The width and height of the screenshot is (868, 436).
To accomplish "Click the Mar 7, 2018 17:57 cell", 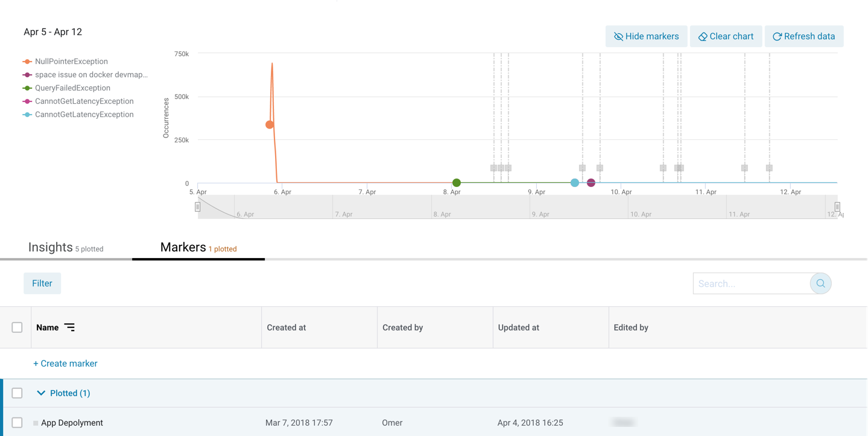I will click(x=299, y=423).
